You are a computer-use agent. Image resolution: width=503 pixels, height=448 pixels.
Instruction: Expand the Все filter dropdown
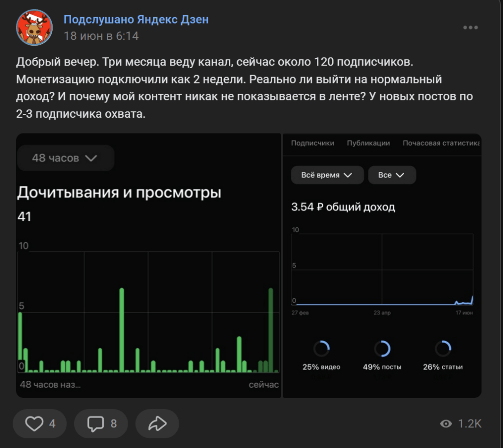coord(391,175)
